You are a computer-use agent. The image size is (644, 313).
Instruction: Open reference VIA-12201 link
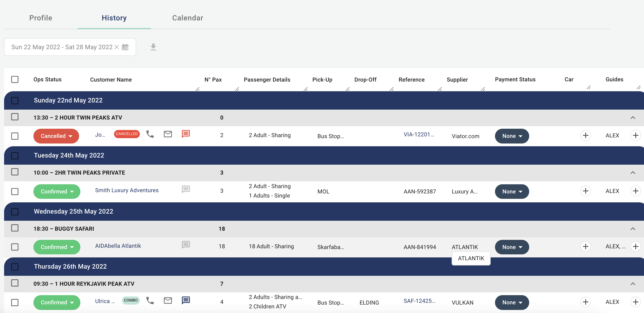[419, 135]
